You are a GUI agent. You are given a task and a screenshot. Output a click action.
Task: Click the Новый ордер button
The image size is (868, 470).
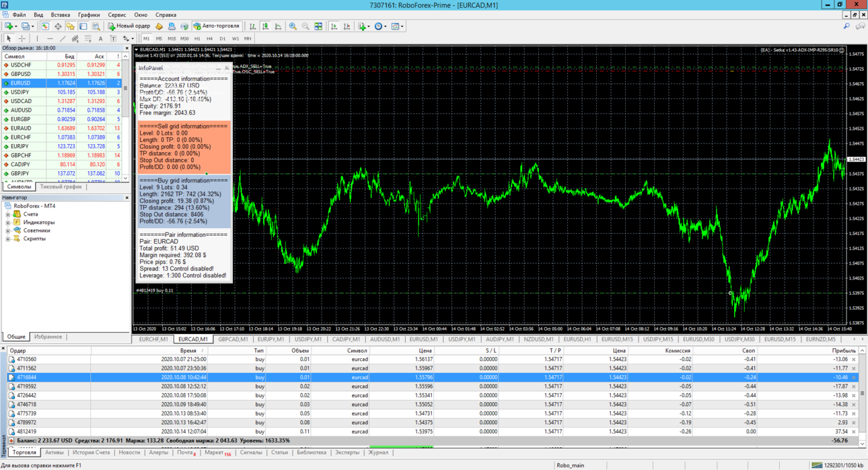(x=129, y=26)
